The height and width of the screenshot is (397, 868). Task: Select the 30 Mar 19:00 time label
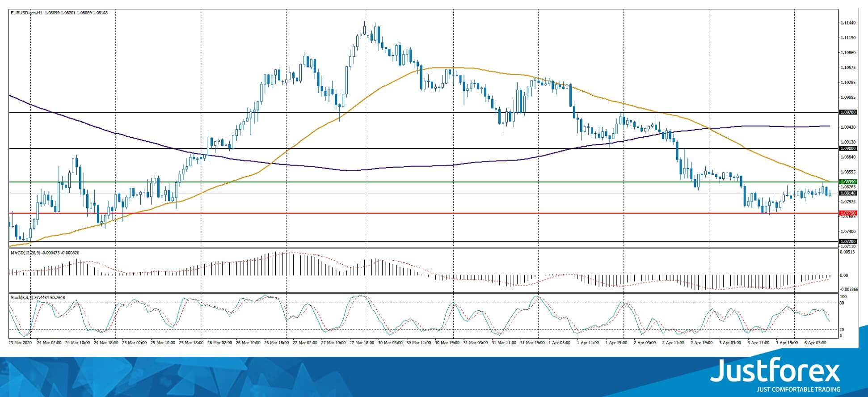[x=447, y=343]
